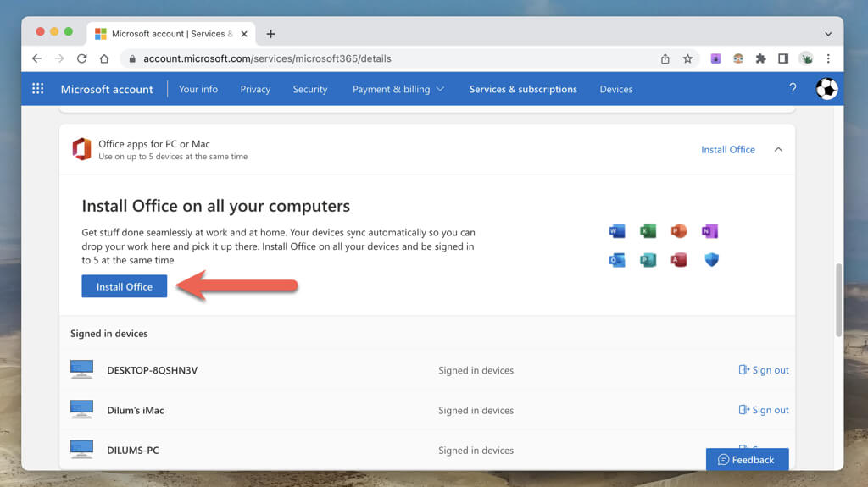Click 'Office apps for PC or Mac' title
The image size is (868, 487).
(154, 144)
